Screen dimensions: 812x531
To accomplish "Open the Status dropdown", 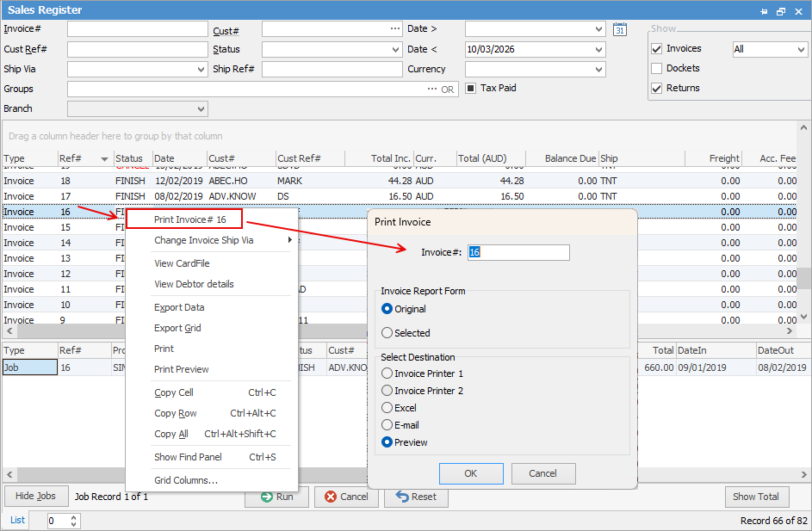I will [395, 50].
